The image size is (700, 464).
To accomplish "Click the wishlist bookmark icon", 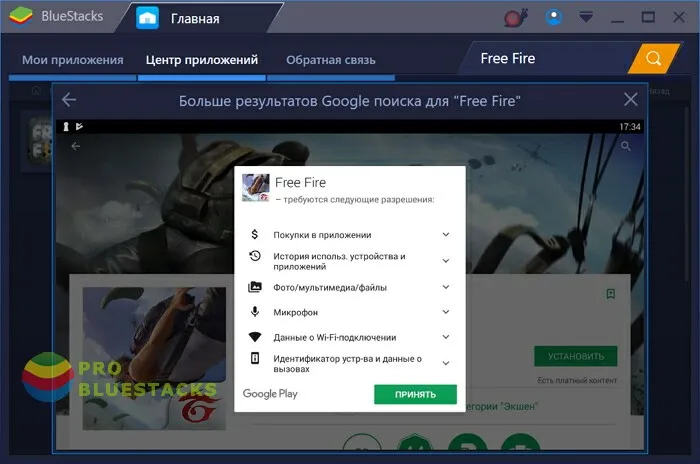I will coord(611,293).
